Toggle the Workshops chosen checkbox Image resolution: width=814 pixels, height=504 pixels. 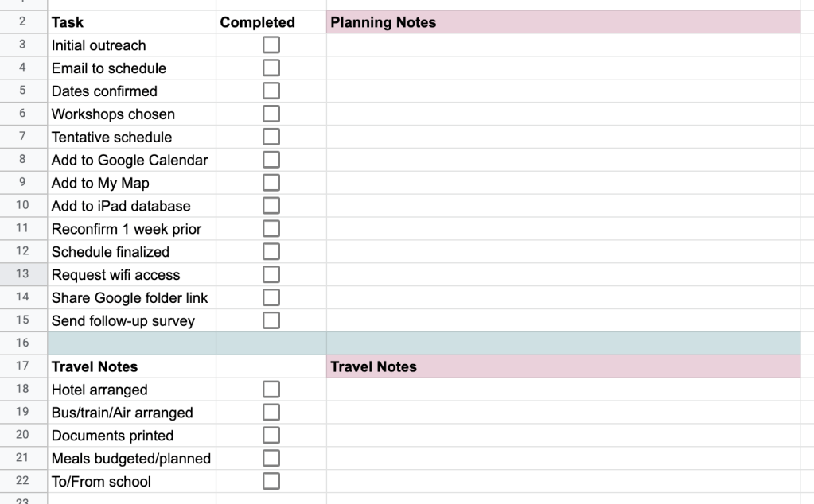271,113
